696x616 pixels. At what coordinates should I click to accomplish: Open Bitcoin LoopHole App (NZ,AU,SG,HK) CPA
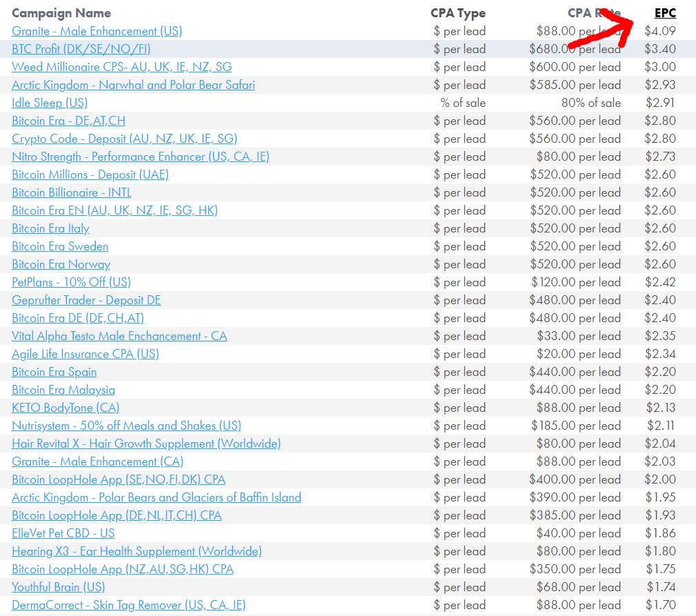click(x=123, y=569)
